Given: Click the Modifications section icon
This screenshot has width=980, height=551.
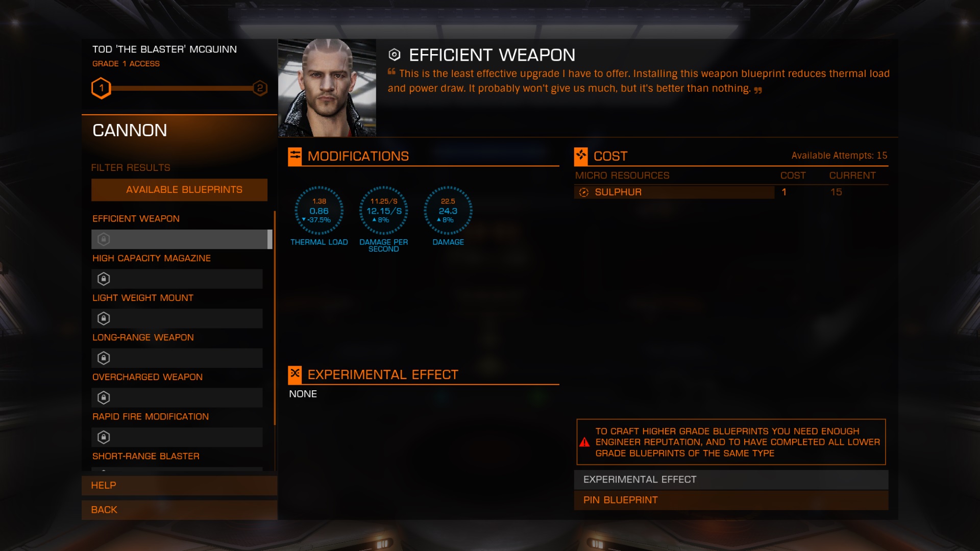Looking at the screenshot, I should (295, 157).
